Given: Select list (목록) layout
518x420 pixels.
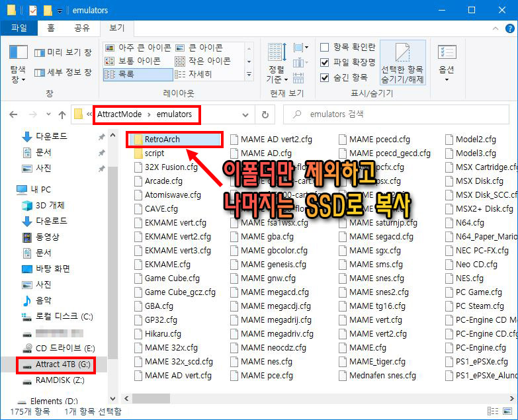Looking at the screenshot, I should [138, 74].
